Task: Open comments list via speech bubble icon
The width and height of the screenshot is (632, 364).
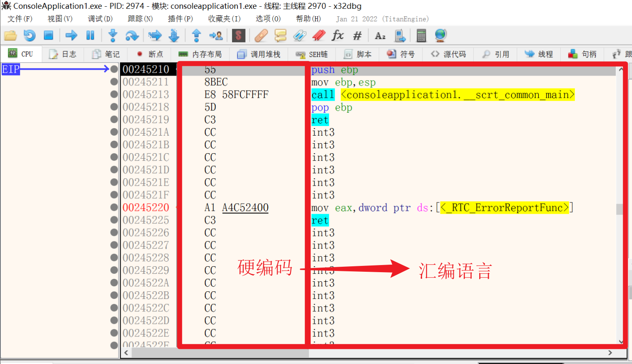Action: point(280,35)
